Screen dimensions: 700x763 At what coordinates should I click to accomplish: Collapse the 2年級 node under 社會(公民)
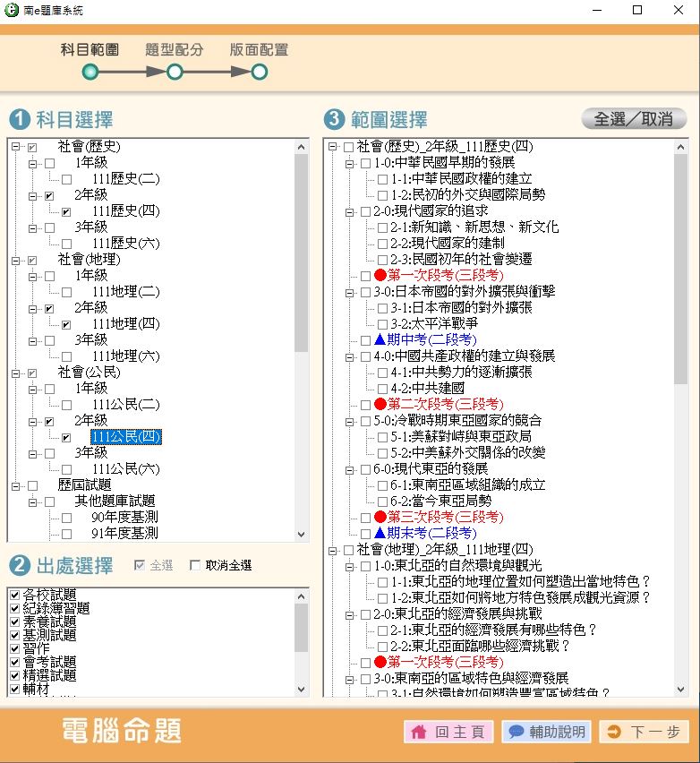pyautogui.click(x=32, y=422)
